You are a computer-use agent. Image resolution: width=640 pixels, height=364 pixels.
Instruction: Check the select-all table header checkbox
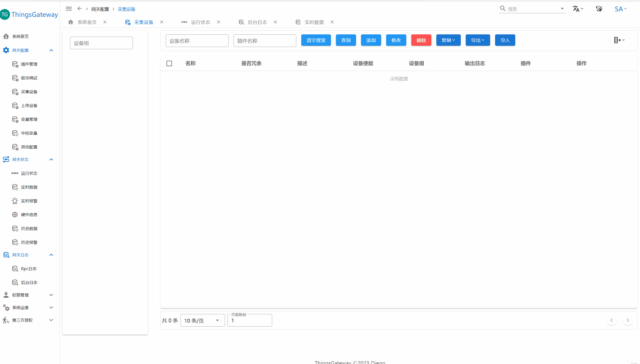pyautogui.click(x=169, y=63)
